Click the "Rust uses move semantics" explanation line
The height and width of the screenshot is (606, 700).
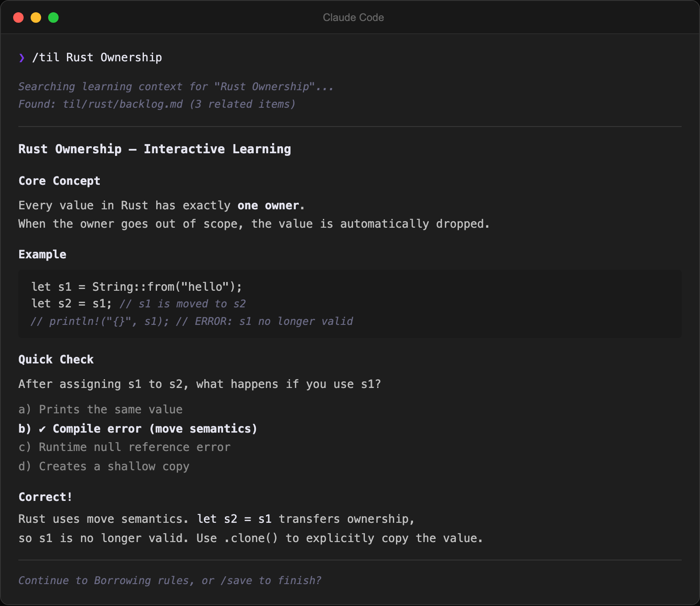click(x=217, y=519)
